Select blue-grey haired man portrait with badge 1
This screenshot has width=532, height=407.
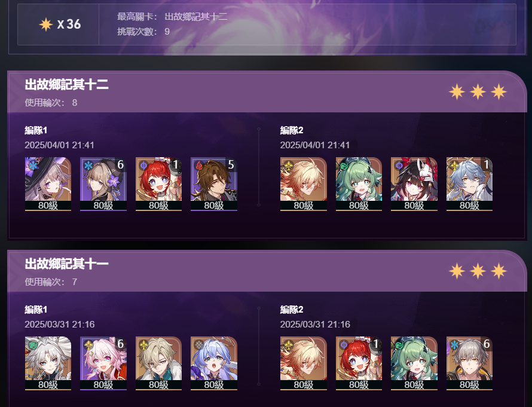tap(469, 184)
